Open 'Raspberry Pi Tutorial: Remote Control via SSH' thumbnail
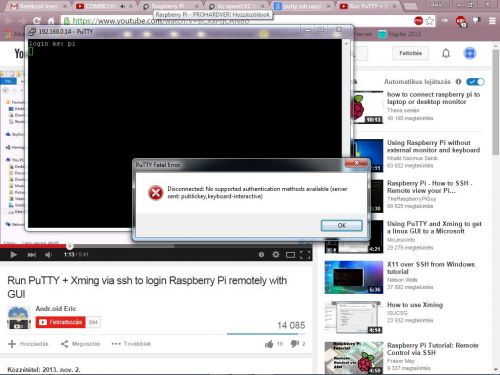 click(354, 358)
